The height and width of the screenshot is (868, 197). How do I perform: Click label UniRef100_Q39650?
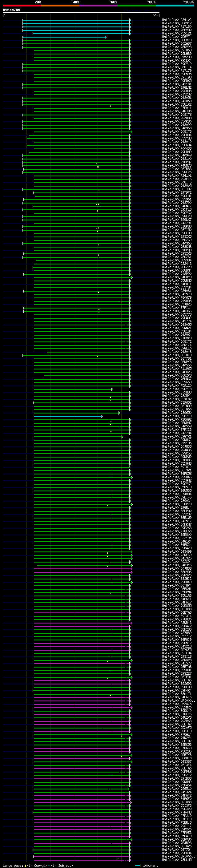point(177,413)
